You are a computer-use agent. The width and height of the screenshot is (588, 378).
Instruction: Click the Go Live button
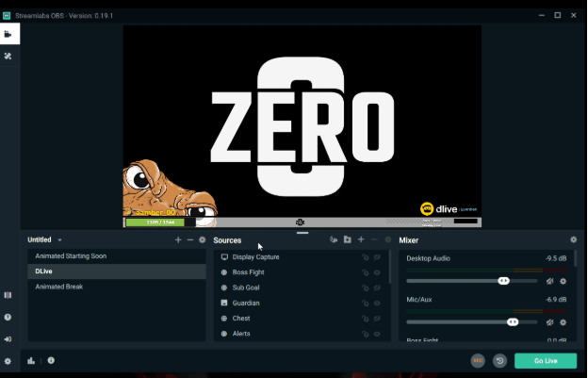coord(546,361)
